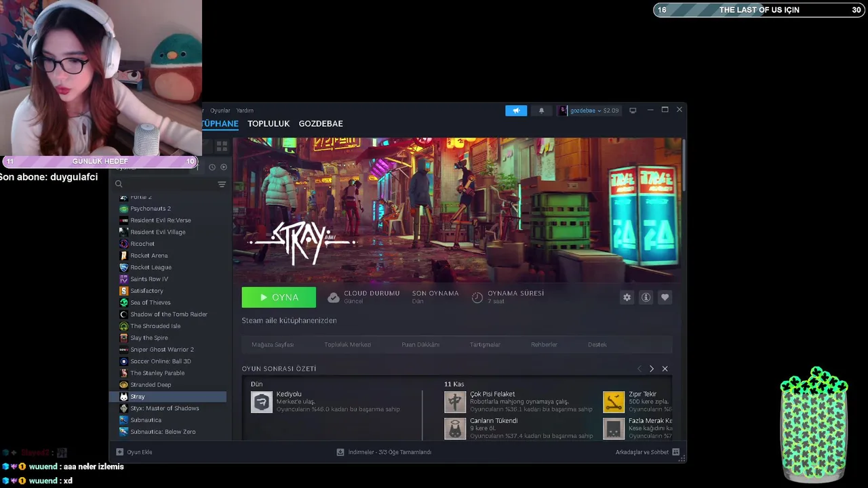
Task: Open the Rehberler link
Action: (x=544, y=344)
